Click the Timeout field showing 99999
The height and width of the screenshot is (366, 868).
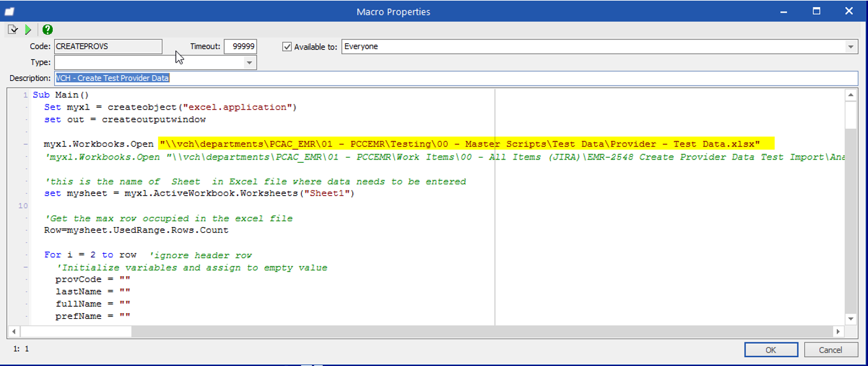click(x=240, y=46)
